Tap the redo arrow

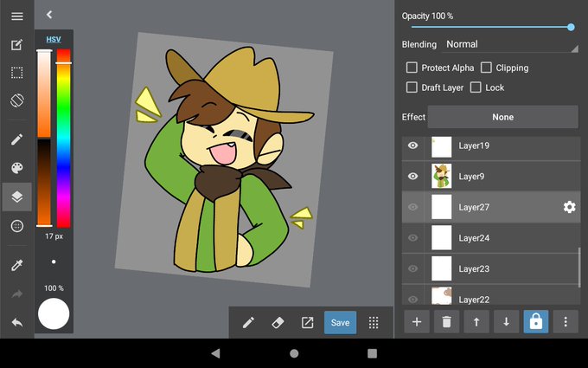(17, 294)
